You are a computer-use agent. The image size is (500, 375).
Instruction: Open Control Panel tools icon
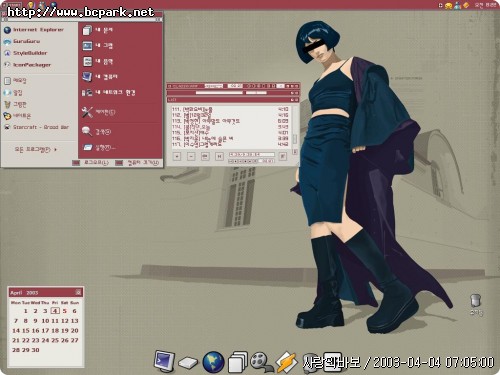87,112
